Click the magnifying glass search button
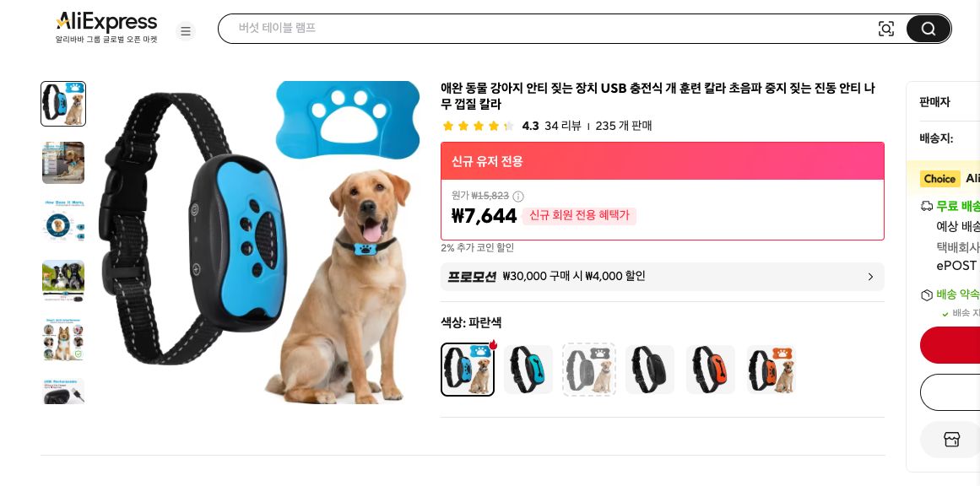This screenshot has height=486, width=980. 928,29
